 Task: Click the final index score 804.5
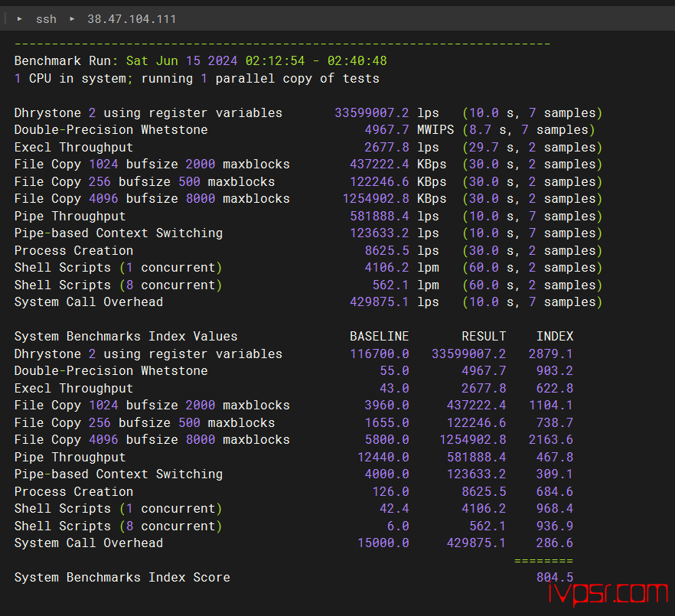554,578
